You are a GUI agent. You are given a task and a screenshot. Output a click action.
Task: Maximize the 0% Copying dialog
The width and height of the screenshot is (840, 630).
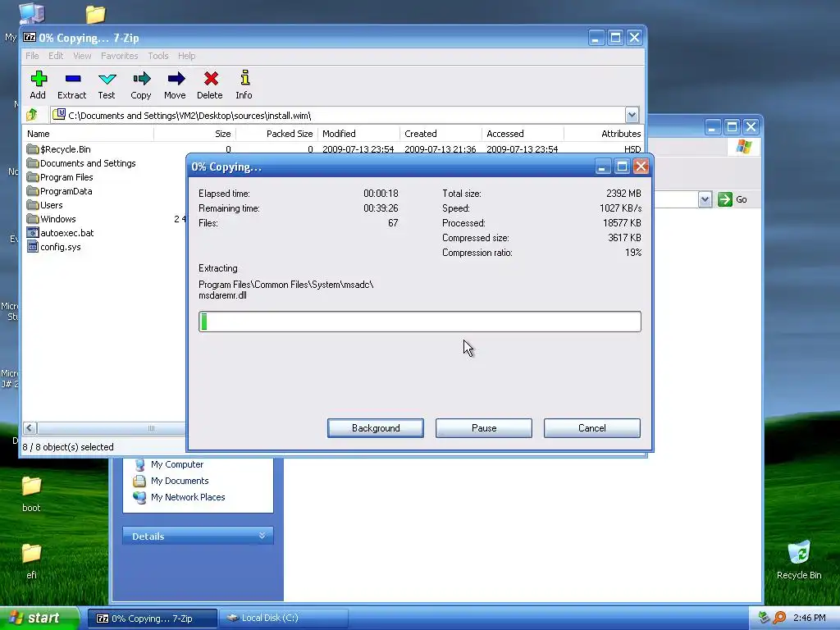click(x=622, y=167)
